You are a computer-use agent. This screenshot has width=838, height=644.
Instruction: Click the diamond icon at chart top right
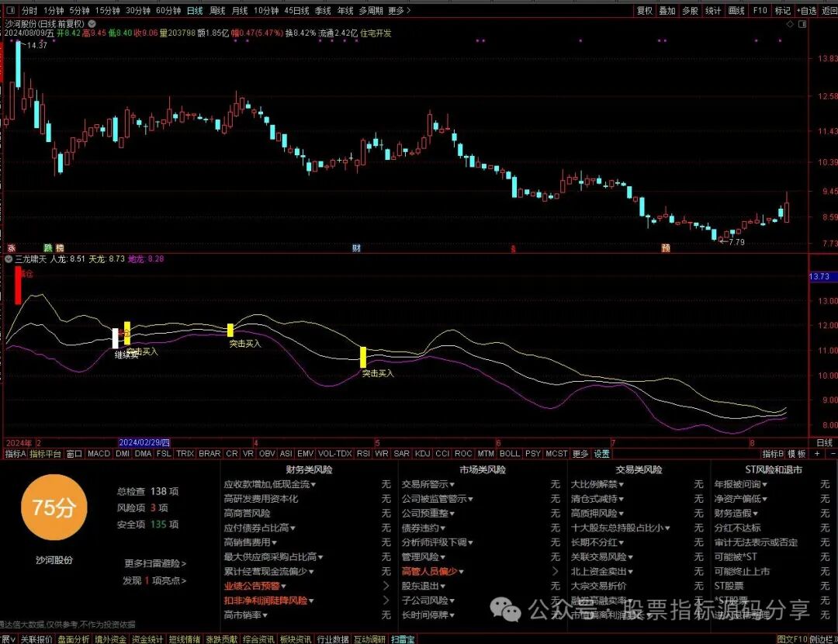tap(790, 24)
